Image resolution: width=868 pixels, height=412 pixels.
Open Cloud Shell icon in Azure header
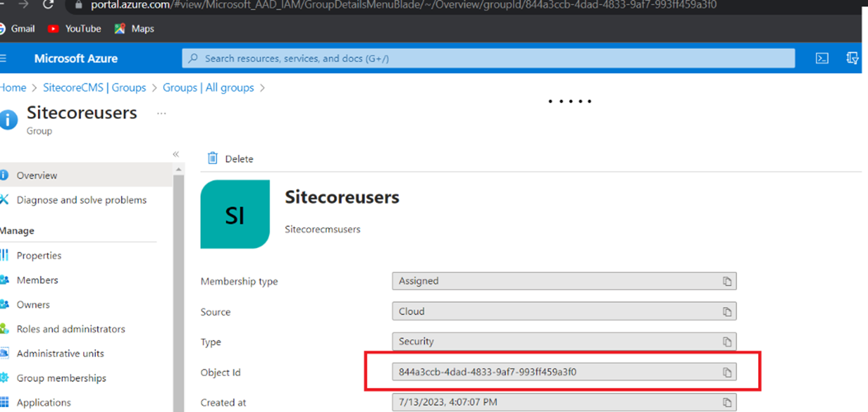(822, 58)
